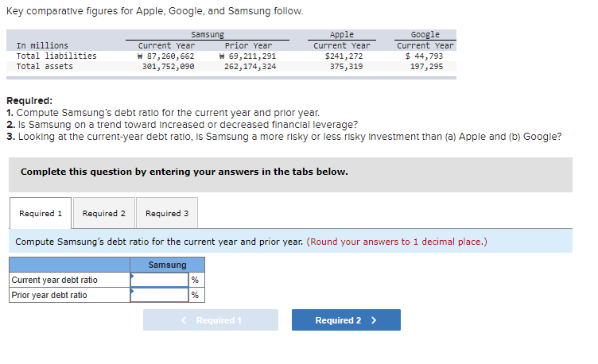
Task: Go to next step with Required 2 button
Action: coord(346,319)
